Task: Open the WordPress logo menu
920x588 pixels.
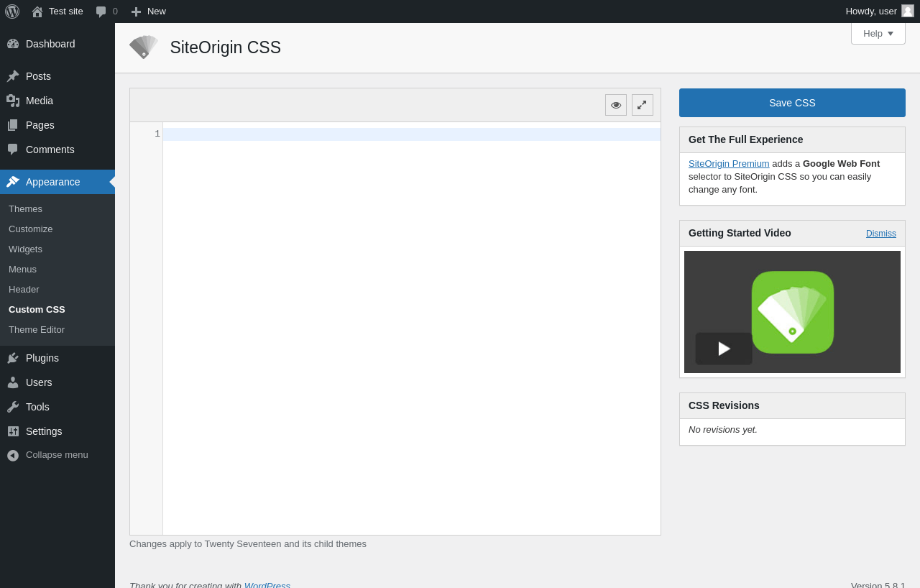Action: [x=12, y=12]
